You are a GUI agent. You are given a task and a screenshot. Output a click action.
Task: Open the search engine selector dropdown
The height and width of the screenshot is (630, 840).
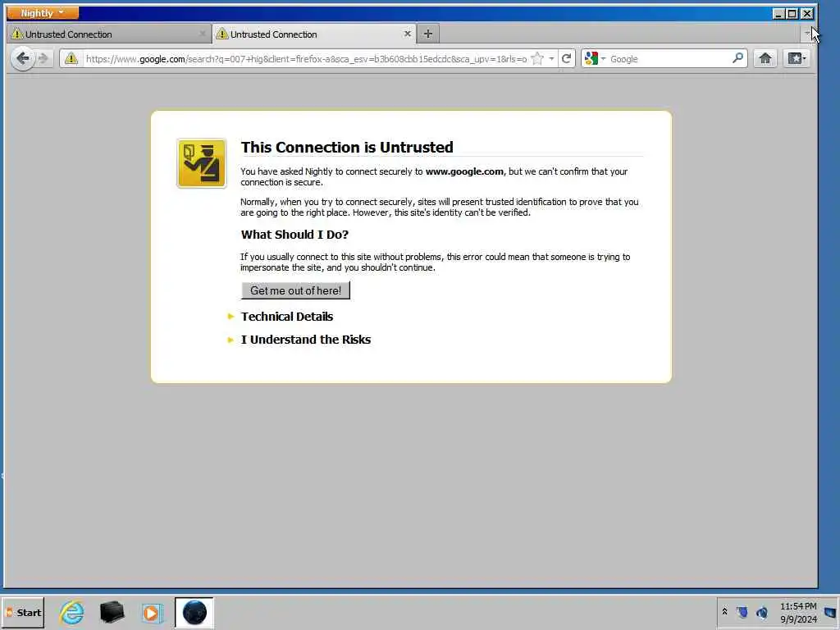click(595, 59)
